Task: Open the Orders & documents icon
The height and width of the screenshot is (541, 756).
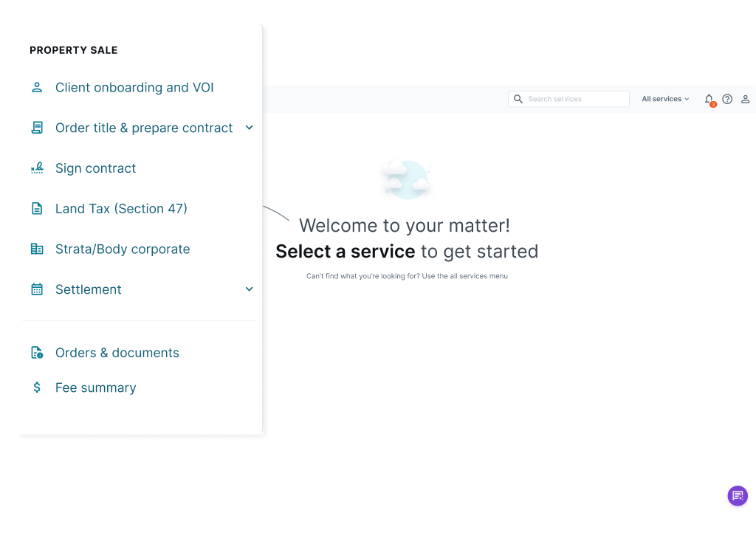Action: 37,352
